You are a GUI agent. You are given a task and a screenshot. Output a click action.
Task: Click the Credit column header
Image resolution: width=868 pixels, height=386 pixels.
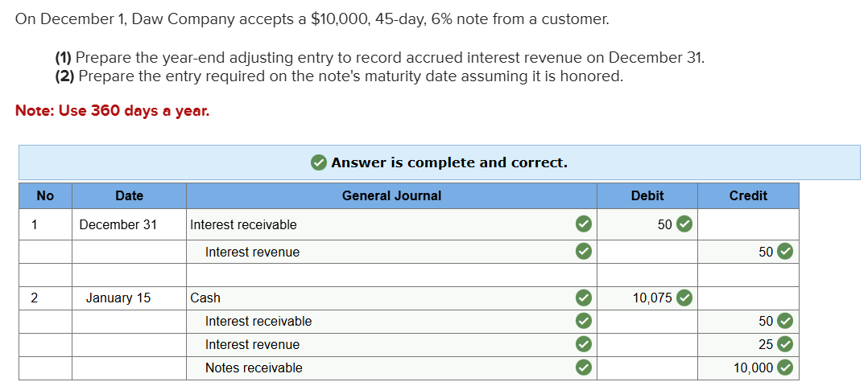click(x=748, y=195)
